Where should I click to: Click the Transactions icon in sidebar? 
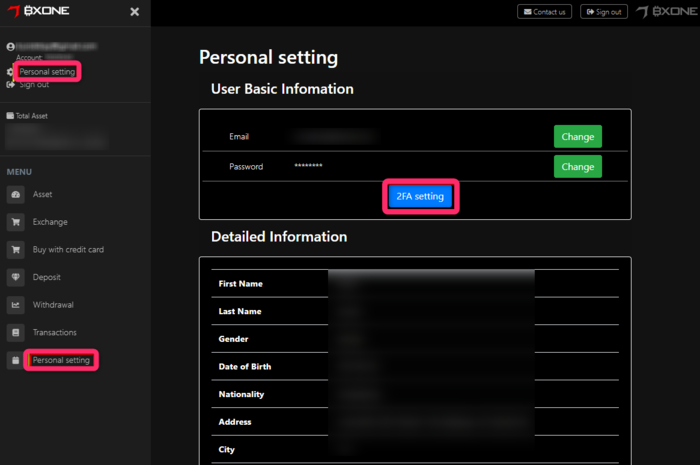(x=16, y=332)
